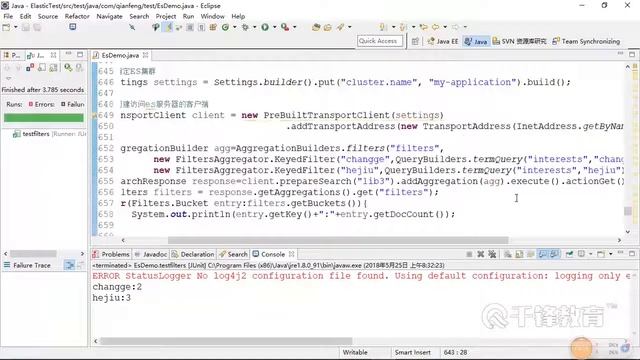Switch to the Search tab in bottom panel
Viewport: 640px width, 360px height.
point(233,254)
